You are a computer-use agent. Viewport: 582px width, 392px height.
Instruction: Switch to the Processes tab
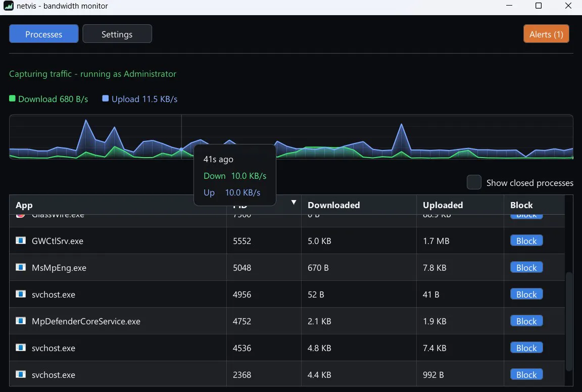pos(44,34)
